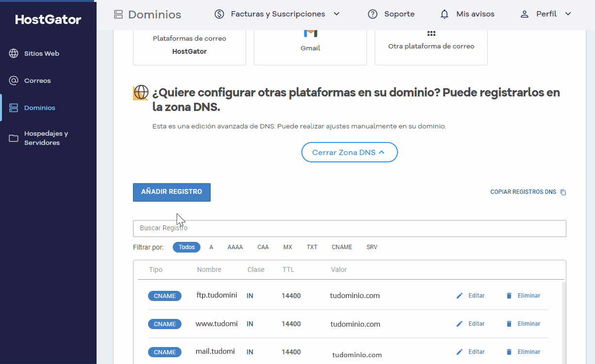This screenshot has width=595, height=364.
Task: Filter records by SRV type
Action: coord(372,247)
